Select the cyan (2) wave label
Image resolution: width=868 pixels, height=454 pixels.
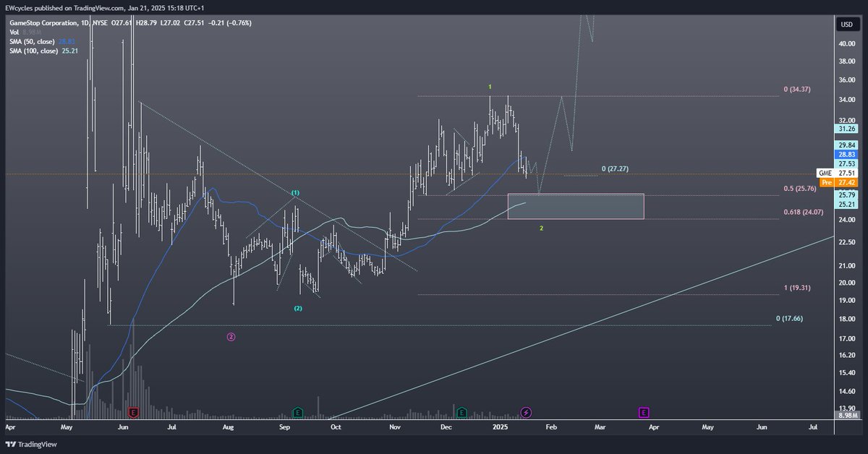(298, 309)
